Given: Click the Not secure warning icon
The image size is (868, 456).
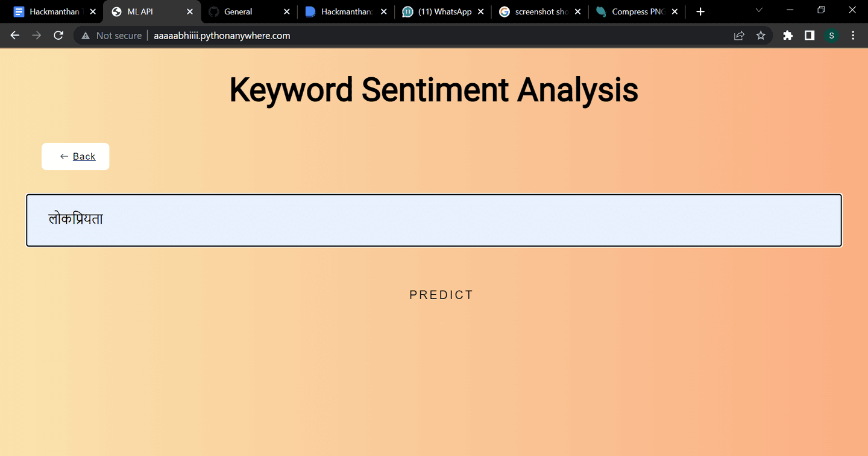Looking at the screenshot, I should point(86,36).
